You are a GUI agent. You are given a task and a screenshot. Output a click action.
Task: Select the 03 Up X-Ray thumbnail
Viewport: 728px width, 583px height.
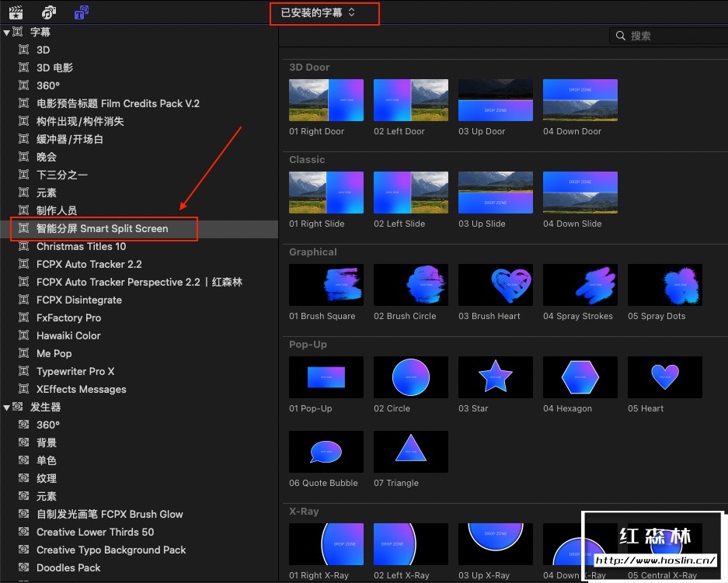[x=496, y=544]
